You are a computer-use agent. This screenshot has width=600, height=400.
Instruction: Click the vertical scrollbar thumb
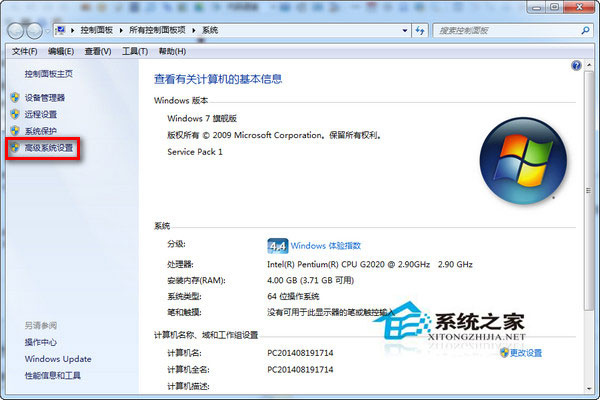pyautogui.click(x=589, y=190)
